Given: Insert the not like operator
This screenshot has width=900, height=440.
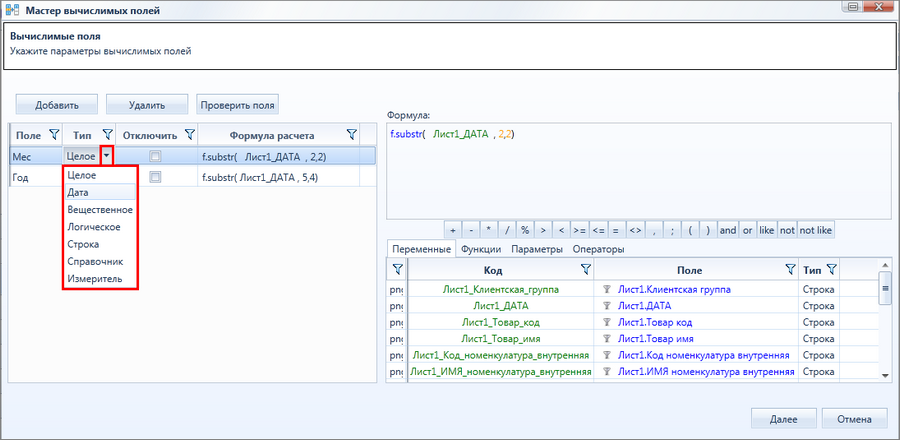Looking at the screenshot, I should coord(816,230).
